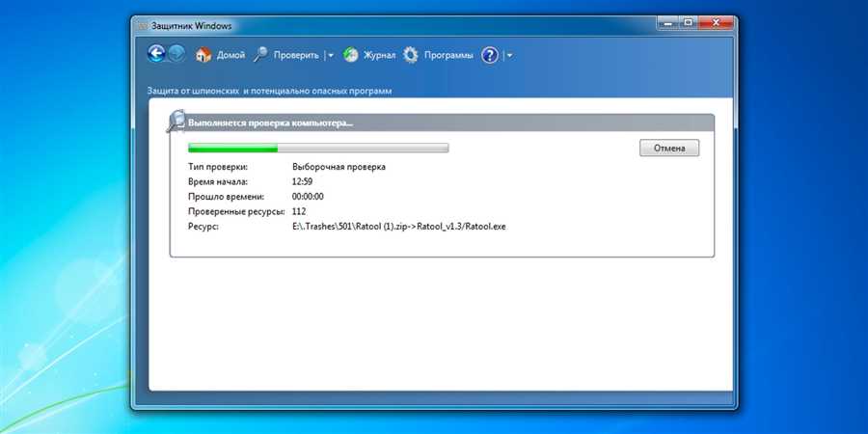
Task: Click the green scan progress bar
Action: click(x=318, y=148)
